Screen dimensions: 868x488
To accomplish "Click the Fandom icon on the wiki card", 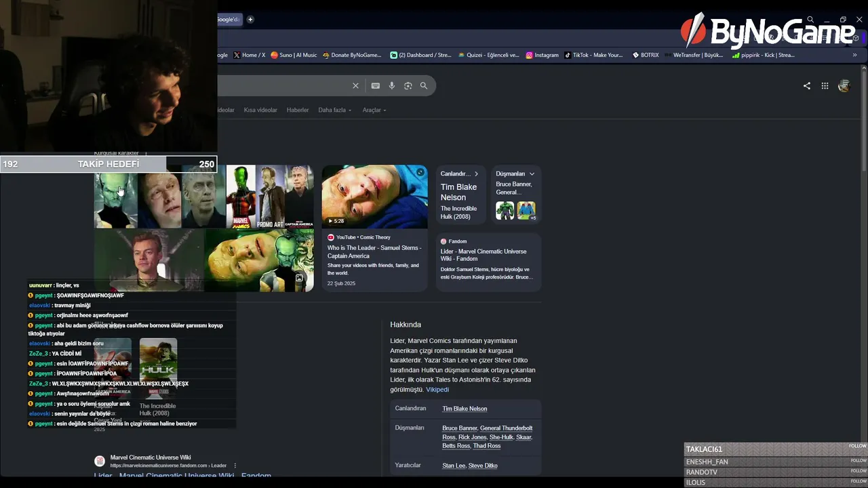I will [x=443, y=241].
